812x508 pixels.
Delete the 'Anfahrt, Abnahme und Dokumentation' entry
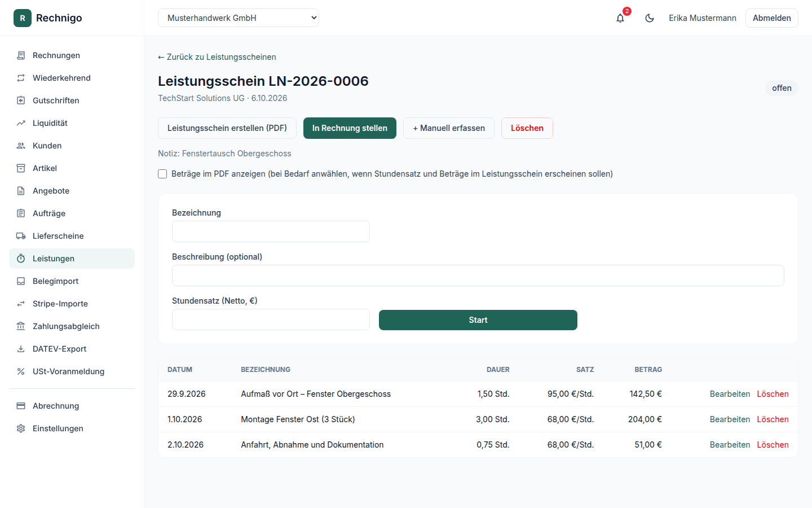tap(773, 445)
